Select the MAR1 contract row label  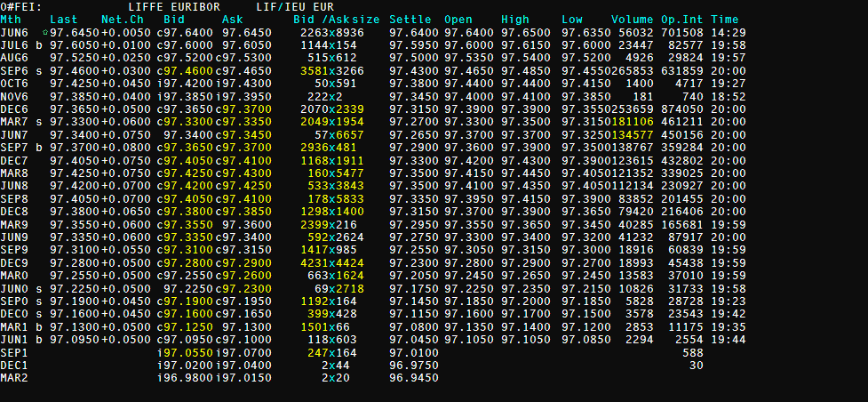point(14,327)
